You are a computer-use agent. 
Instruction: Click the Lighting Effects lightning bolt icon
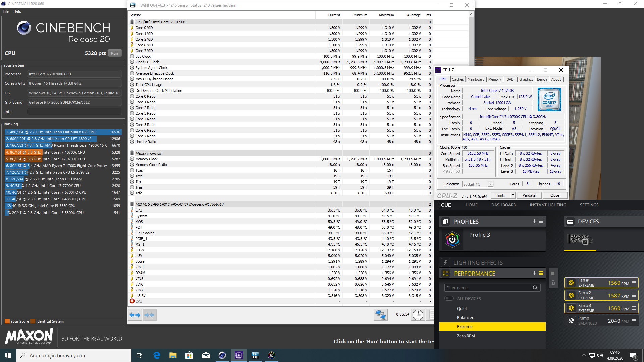pos(445,263)
